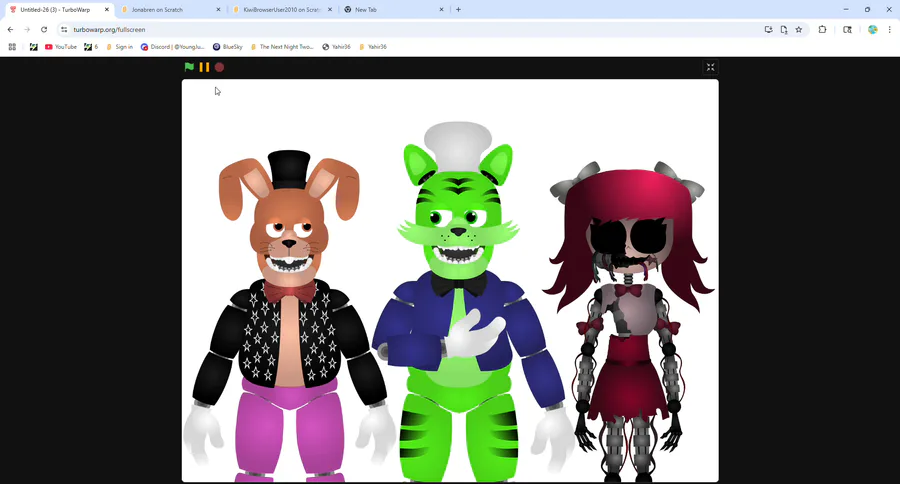Open the Chrome three-dot menu
Screen dimensions: 900x484
click(889, 29)
